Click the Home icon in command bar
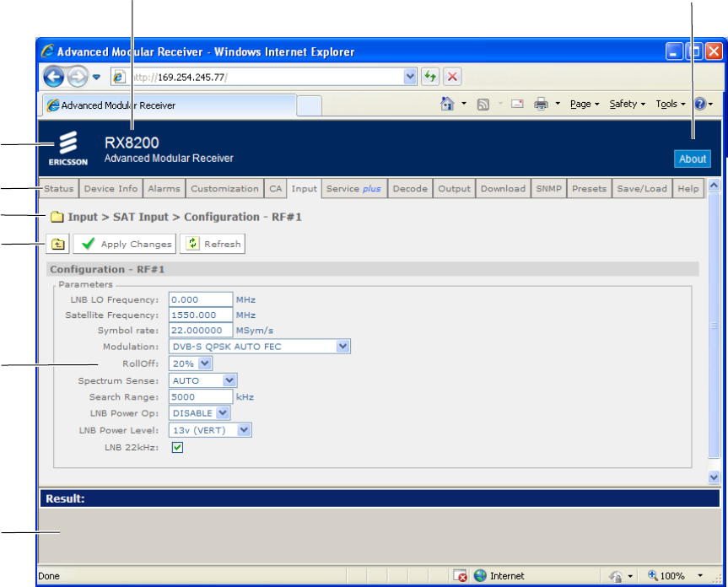The height and width of the screenshot is (587, 728). (x=446, y=104)
